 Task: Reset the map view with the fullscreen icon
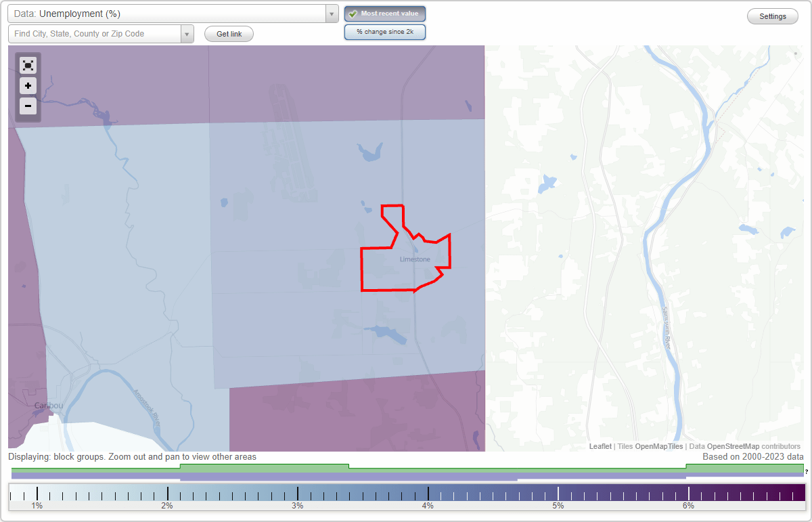(x=28, y=65)
